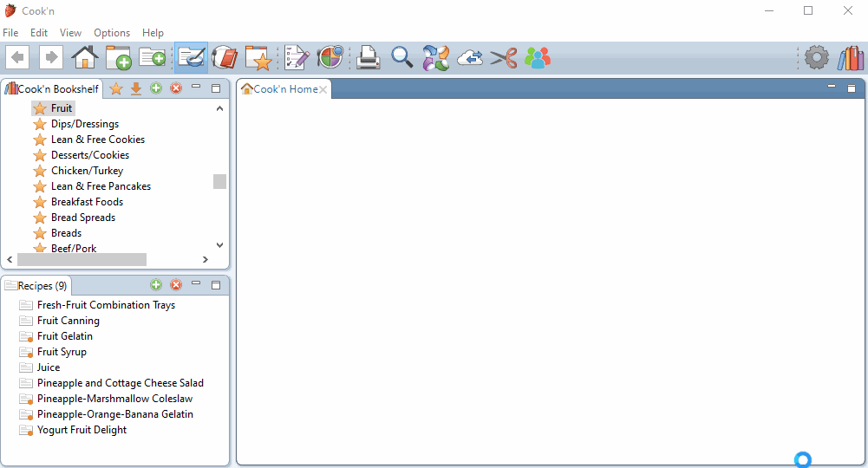Click the cloud sync icon
The height and width of the screenshot is (468, 868).
[470, 58]
